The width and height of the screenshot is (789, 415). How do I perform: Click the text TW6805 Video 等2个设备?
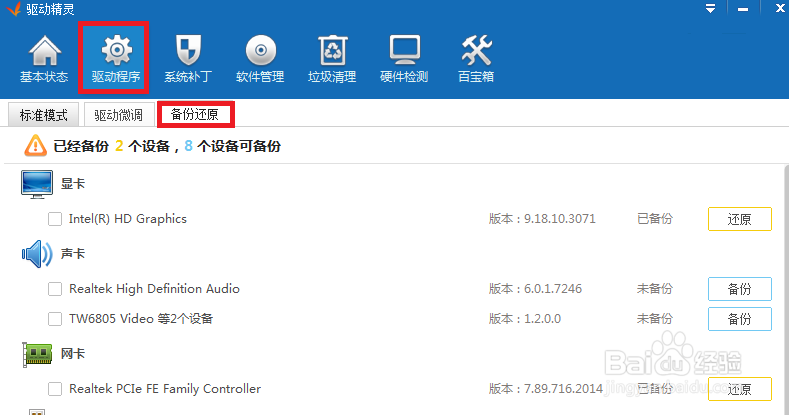pyautogui.click(x=141, y=319)
